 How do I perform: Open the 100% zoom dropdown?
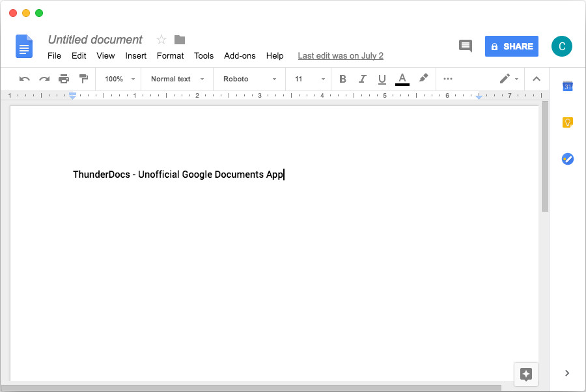pyautogui.click(x=119, y=79)
